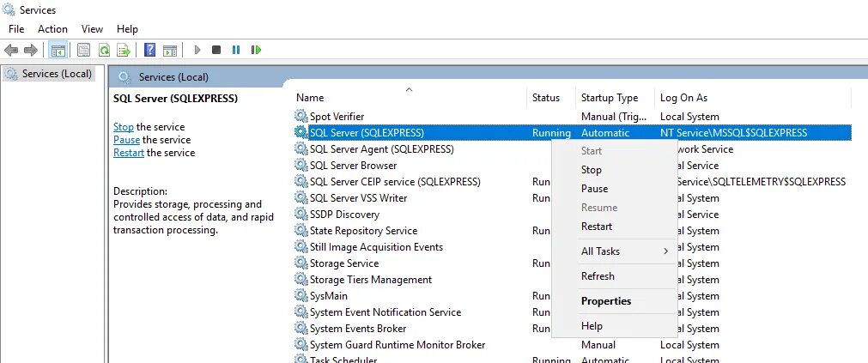This screenshot has height=363, width=868.
Task: Click the Export List toolbar icon
Action: tap(124, 51)
